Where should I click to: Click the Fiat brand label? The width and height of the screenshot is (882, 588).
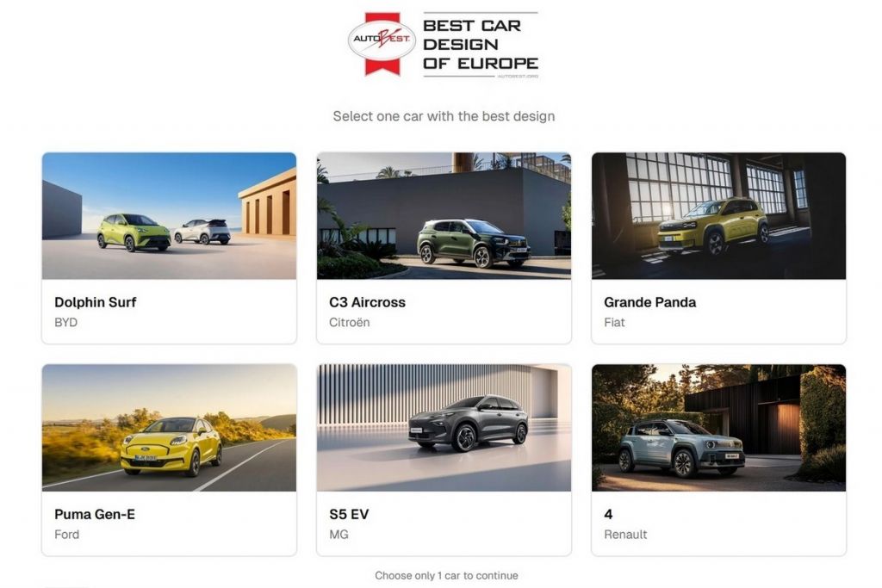coord(614,323)
